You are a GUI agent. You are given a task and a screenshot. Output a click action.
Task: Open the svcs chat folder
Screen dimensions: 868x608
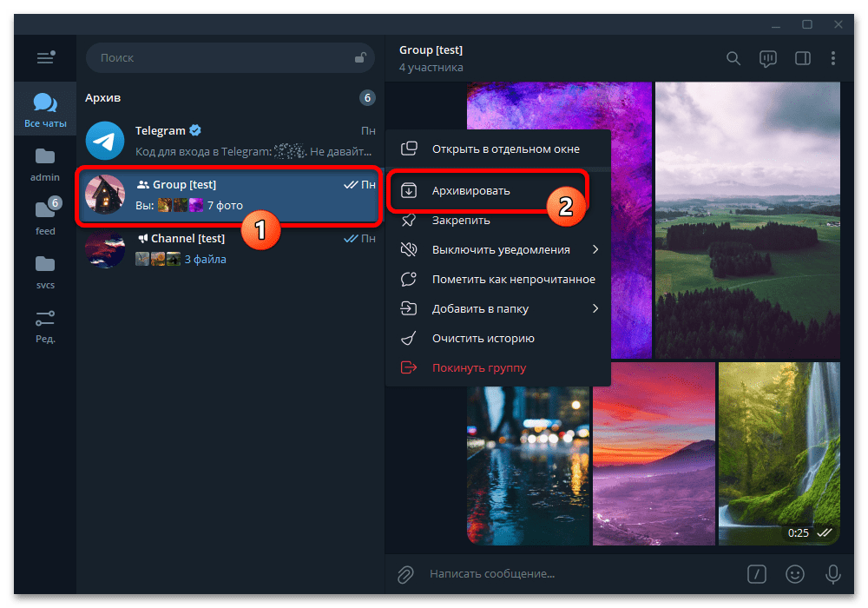pyautogui.click(x=45, y=271)
